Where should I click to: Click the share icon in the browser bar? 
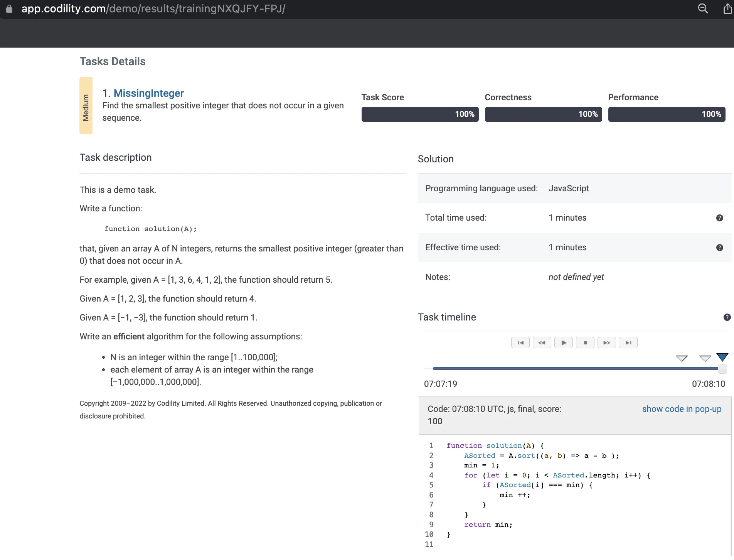pyautogui.click(x=727, y=8)
